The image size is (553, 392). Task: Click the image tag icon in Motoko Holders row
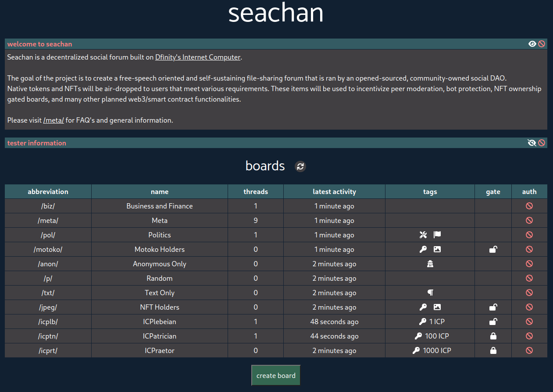(x=437, y=249)
